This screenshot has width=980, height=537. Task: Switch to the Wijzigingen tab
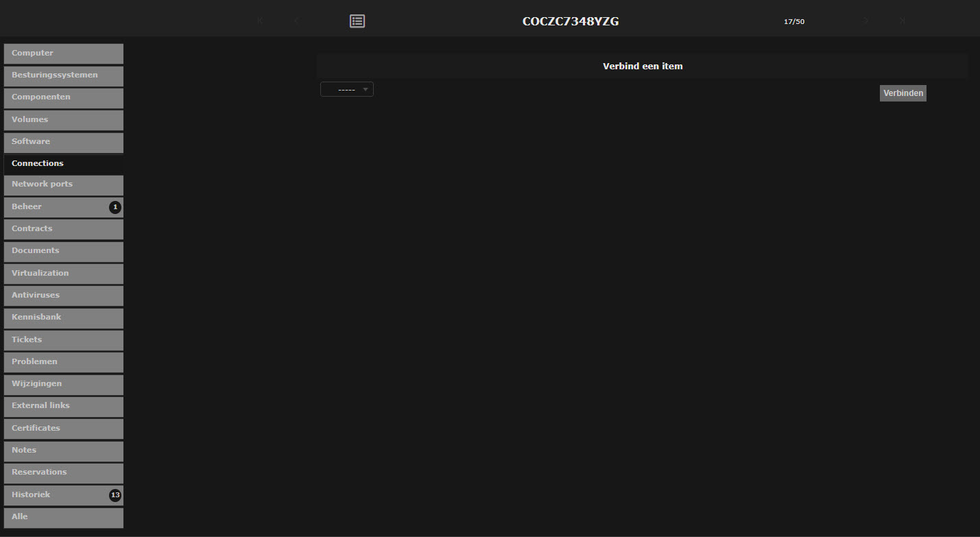coord(64,384)
